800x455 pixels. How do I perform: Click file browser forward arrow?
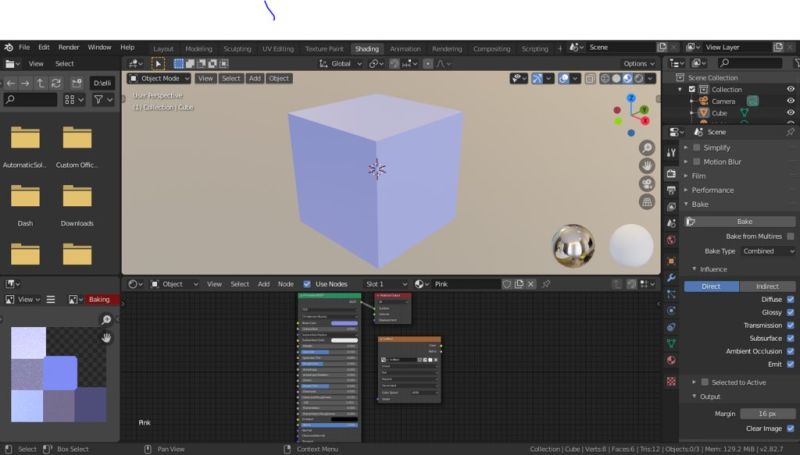click(26, 83)
